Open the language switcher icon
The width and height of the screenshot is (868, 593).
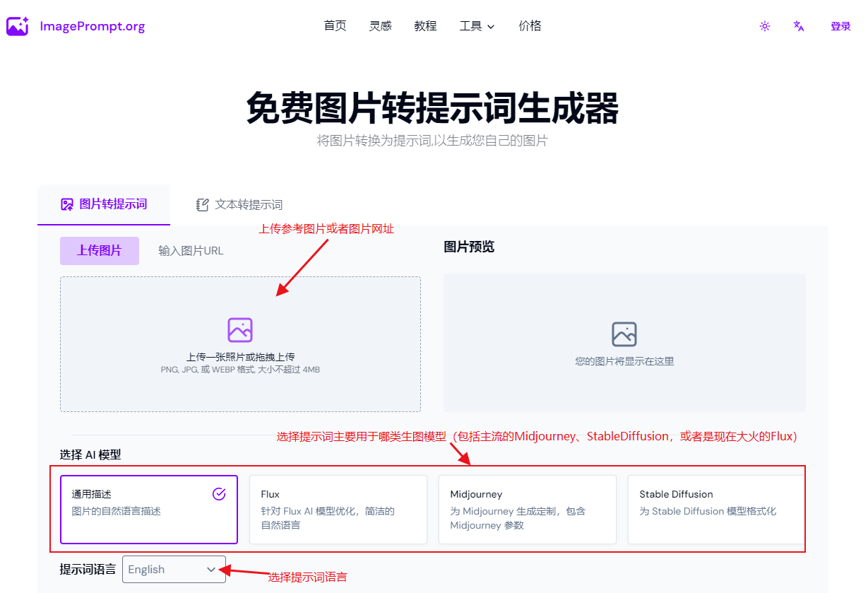[798, 26]
